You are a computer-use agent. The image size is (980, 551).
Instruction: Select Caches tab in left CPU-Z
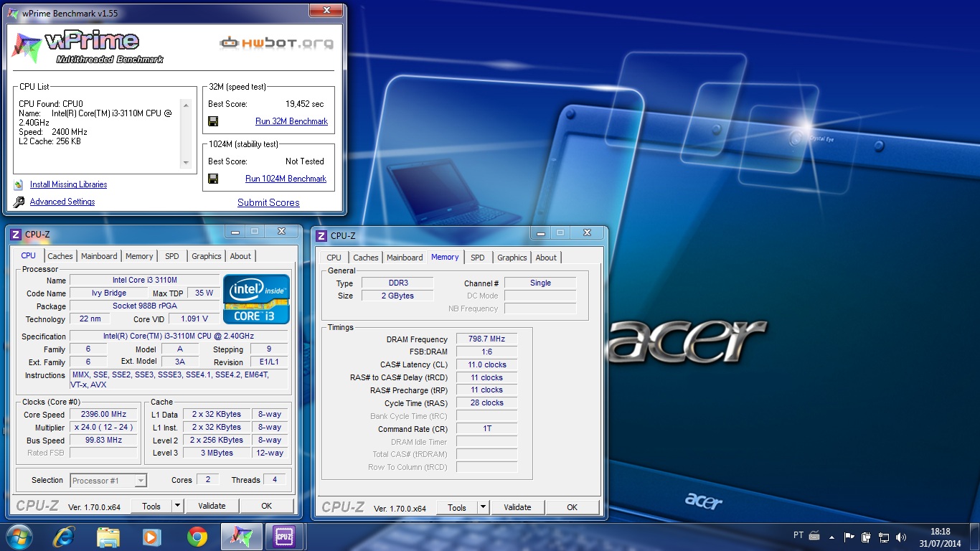pyautogui.click(x=60, y=256)
